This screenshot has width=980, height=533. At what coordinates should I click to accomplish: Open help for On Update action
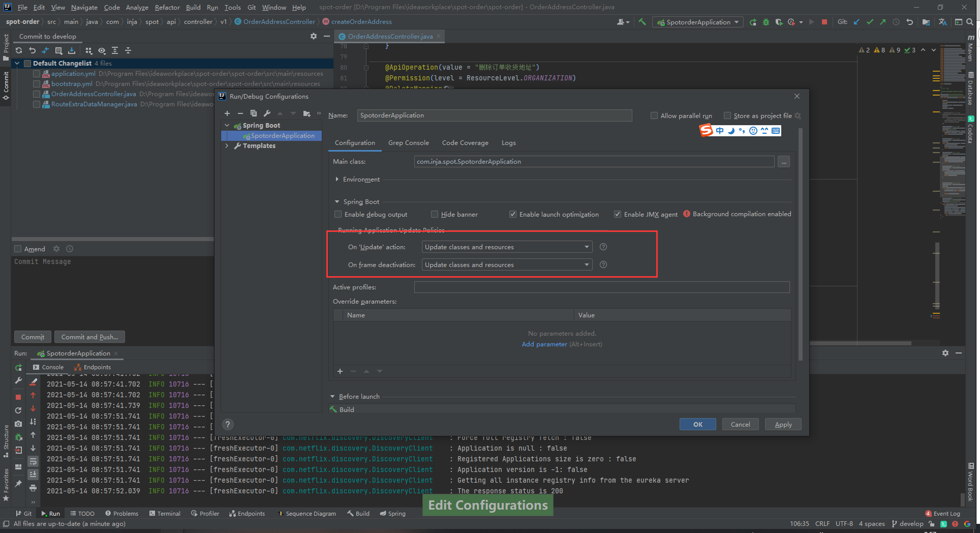[603, 247]
